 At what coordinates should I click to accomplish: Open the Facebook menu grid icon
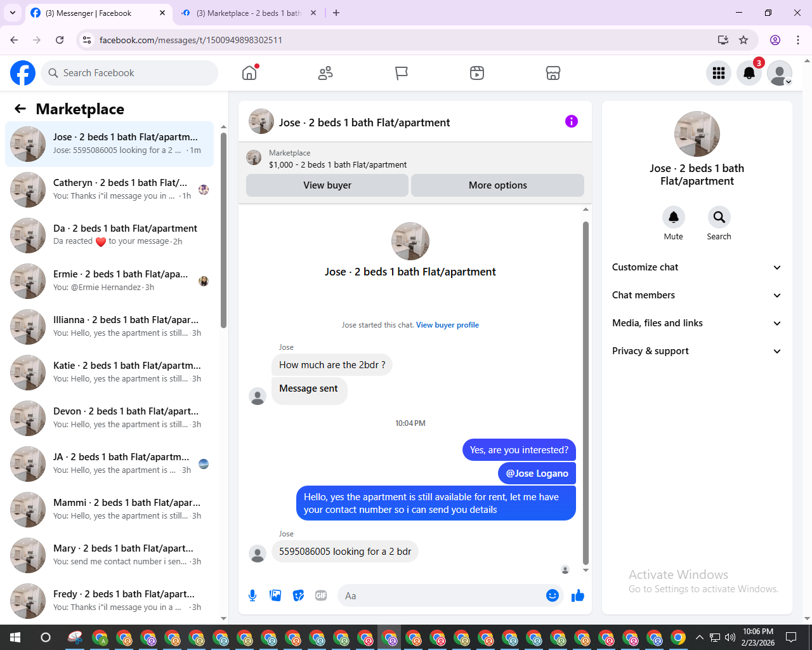[719, 73]
